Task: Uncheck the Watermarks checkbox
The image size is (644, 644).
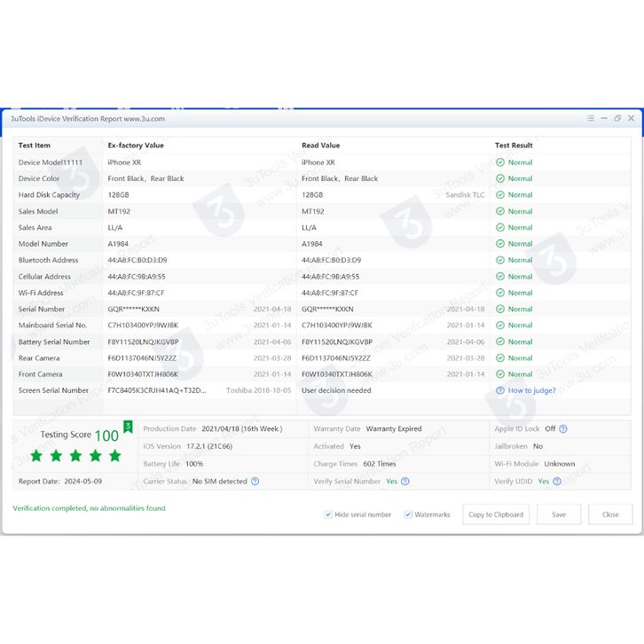Action: 408,514
